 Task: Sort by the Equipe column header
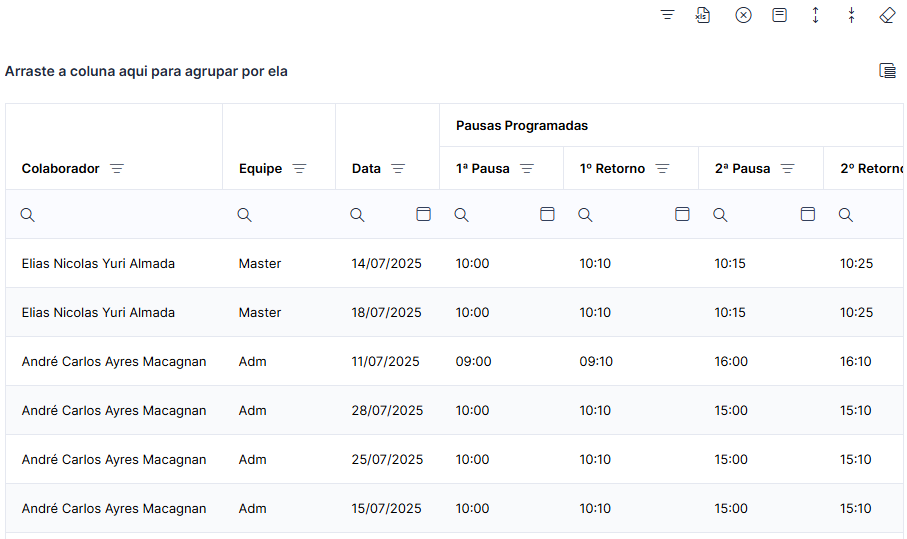(x=260, y=168)
